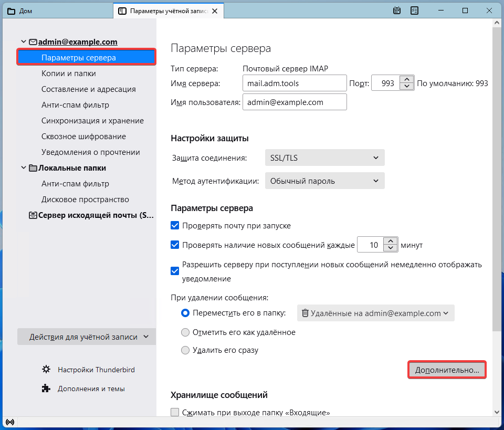Open the authentication method dropdown
Screen dimensions: 504x430
point(324,181)
